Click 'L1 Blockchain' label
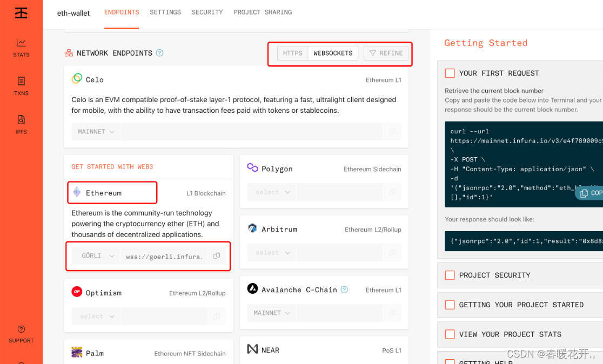 coord(206,193)
